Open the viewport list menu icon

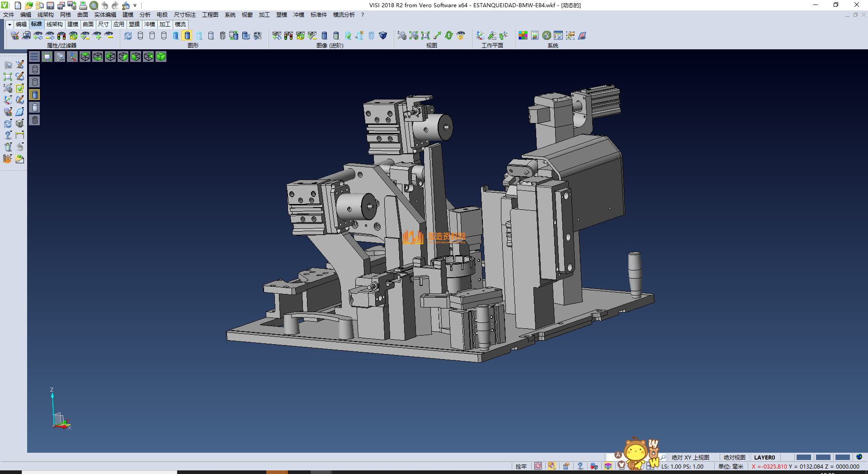pos(34,57)
